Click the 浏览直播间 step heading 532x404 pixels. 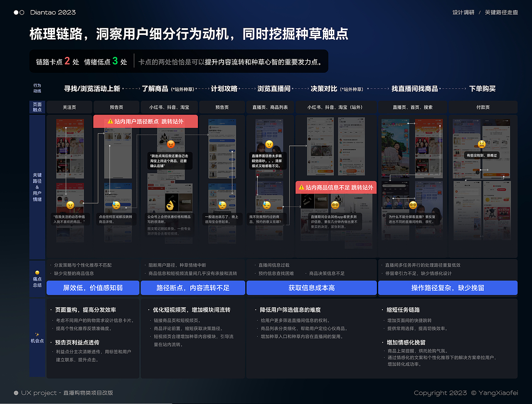(273, 88)
